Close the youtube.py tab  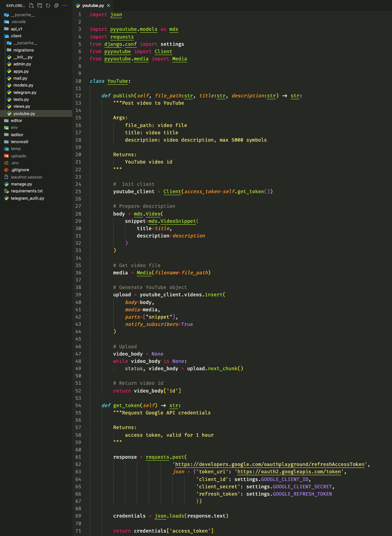(x=108, y=5)
